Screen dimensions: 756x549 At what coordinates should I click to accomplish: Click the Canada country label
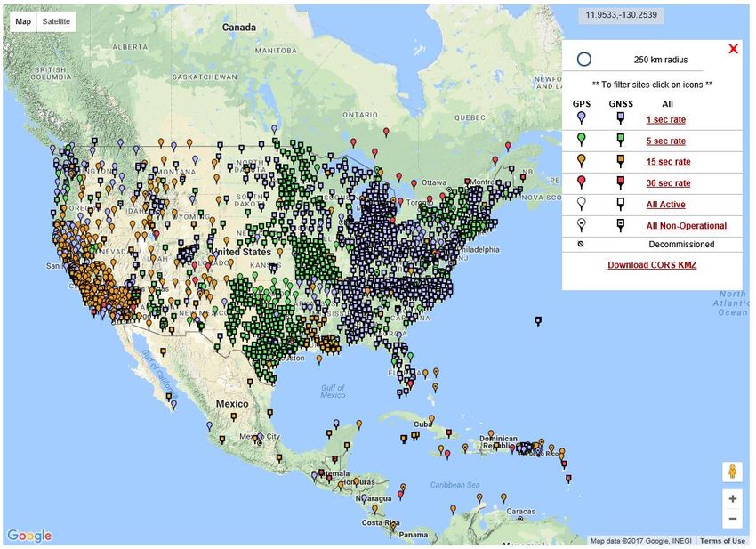pos(239,28)
